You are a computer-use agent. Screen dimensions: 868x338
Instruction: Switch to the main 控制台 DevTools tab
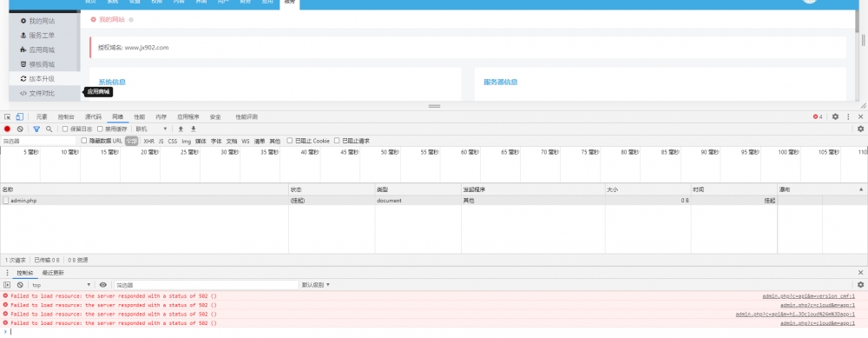[x=66, y=117]
